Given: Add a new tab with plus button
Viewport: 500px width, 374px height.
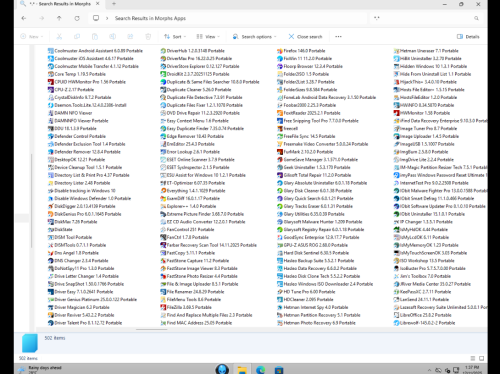Looking at the screenshot, I should [x=114, y=4].
